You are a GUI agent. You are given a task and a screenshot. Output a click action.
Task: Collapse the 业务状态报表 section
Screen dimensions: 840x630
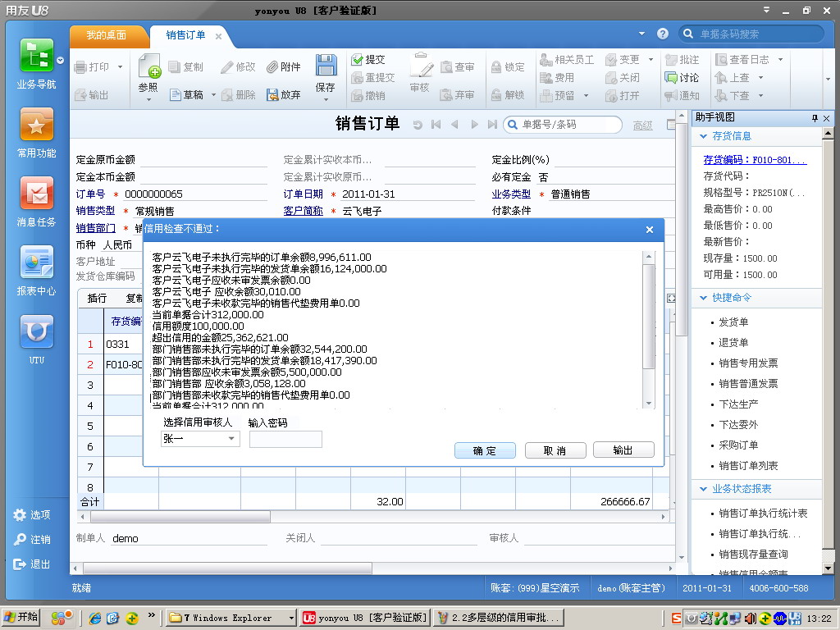(x=703, y=489)
